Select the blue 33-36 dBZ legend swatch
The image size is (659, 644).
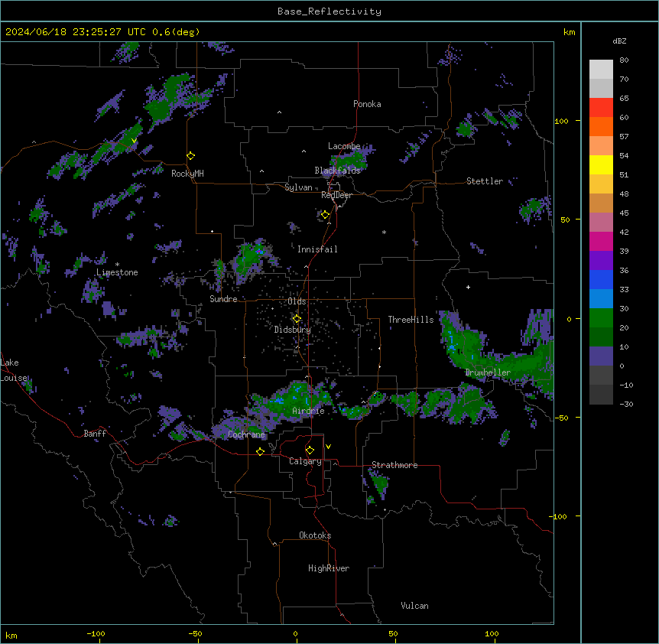coord(601,279)
